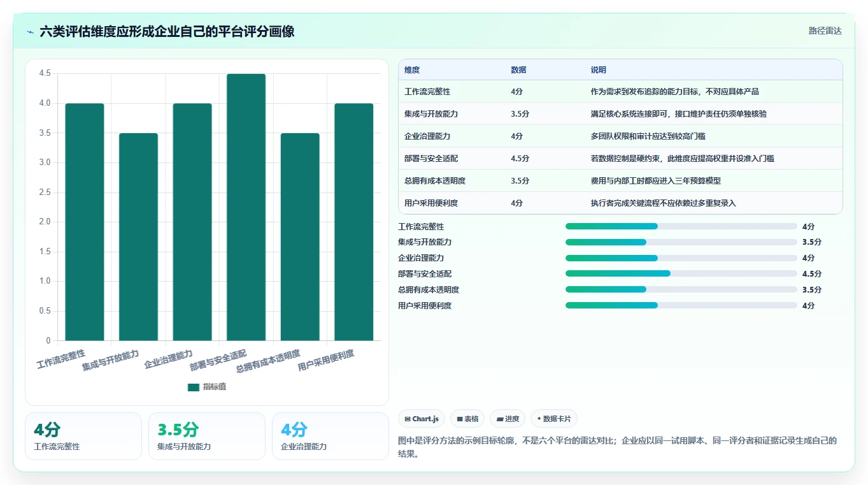Click the 总拥有成本透明度 bar in the chart
Screen dimensions: 868x485
(300, 236)
